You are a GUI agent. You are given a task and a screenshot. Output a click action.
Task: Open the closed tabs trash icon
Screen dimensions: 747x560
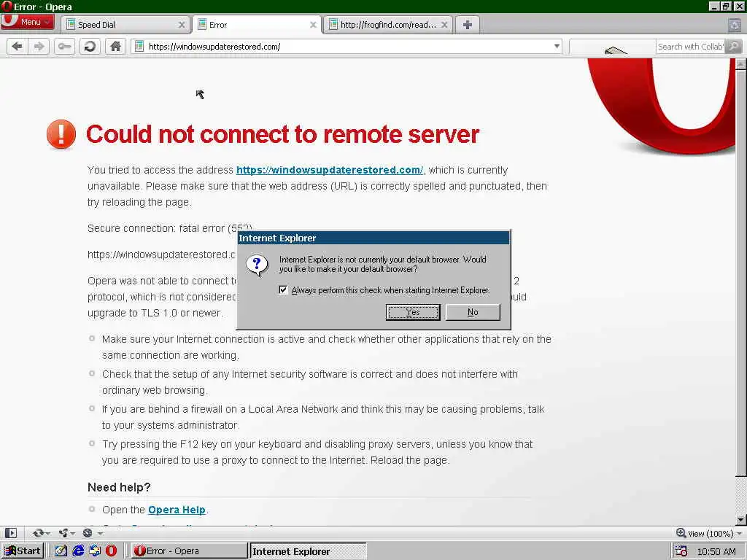point(734,25)
